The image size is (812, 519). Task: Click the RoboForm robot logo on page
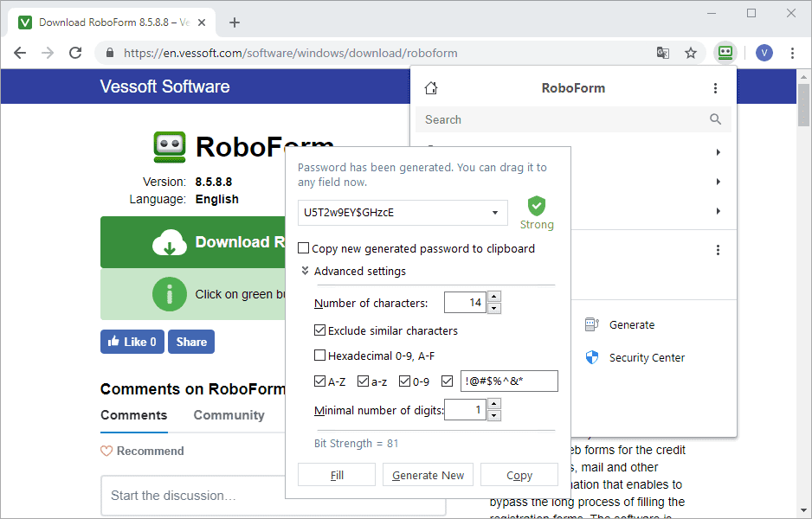pyautogui.click(x=170, y=147)
